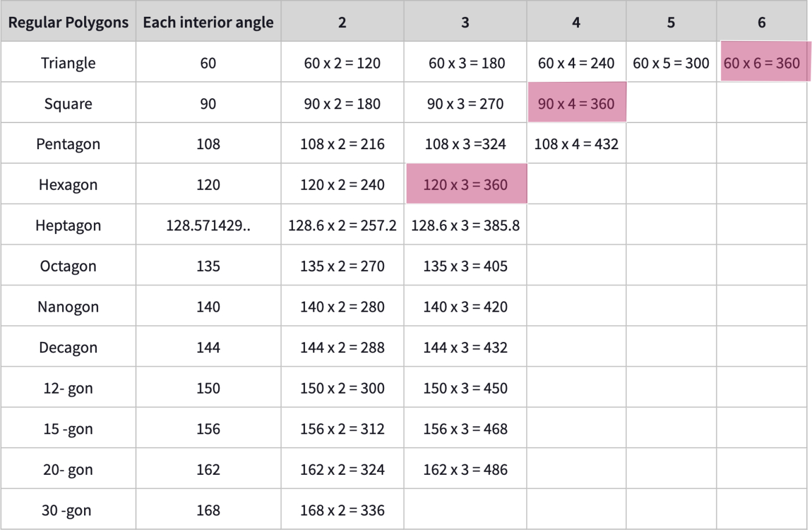This screenshot has width=812, height=530.
Task: Select the cell 144 x 3 = 432
Action: pyautogui.click(x=465, y=347)
